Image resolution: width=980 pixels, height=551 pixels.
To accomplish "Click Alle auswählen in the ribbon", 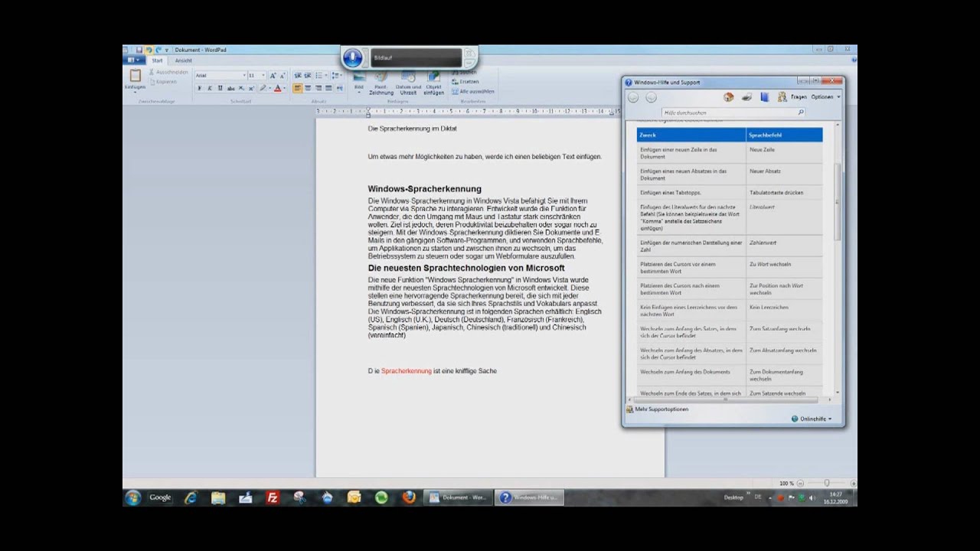I will [x=472, y=91].
